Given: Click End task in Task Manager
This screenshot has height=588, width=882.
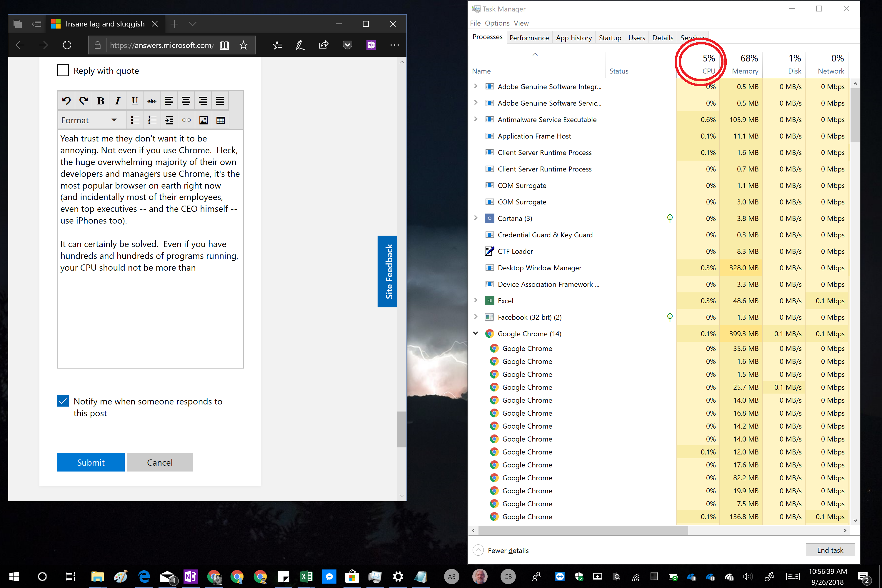Looking at the screenshot, I should click(830, 550).
